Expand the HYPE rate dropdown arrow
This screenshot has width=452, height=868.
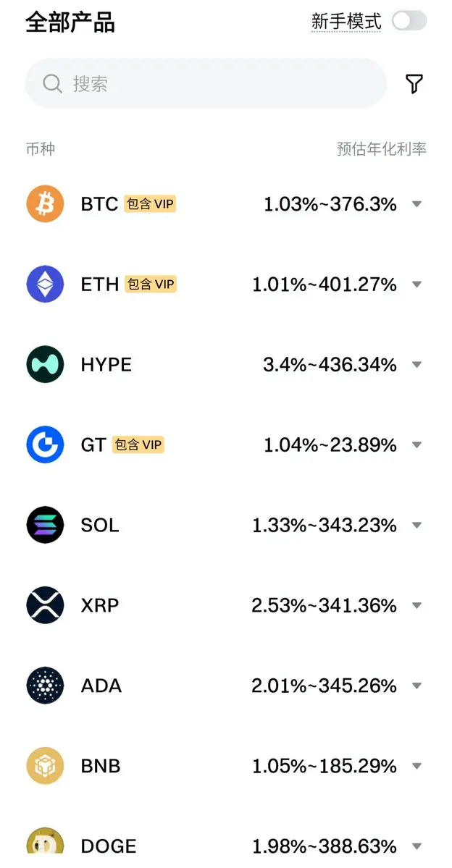(417, 365)
